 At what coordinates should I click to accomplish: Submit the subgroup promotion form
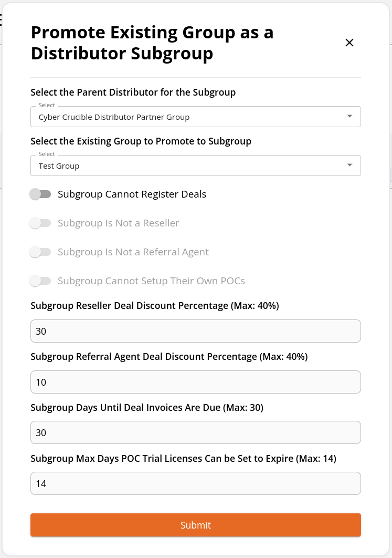[195, 525]
